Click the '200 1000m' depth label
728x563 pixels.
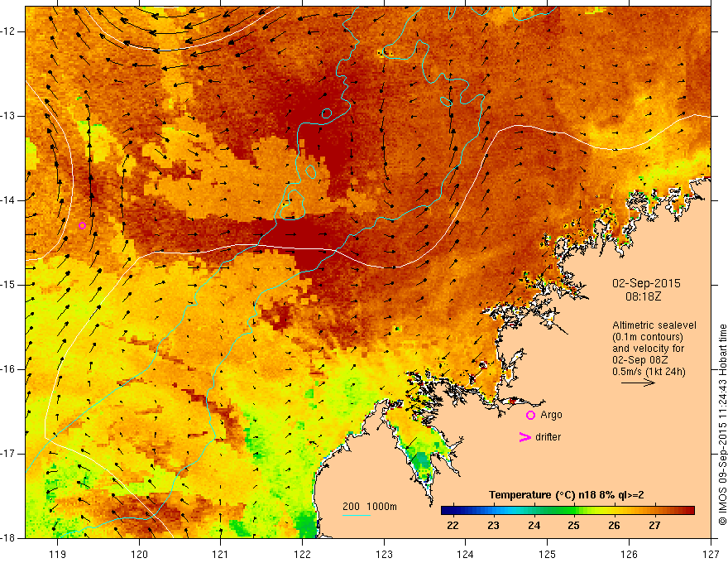pyautogui.click(x=370, y=507)
